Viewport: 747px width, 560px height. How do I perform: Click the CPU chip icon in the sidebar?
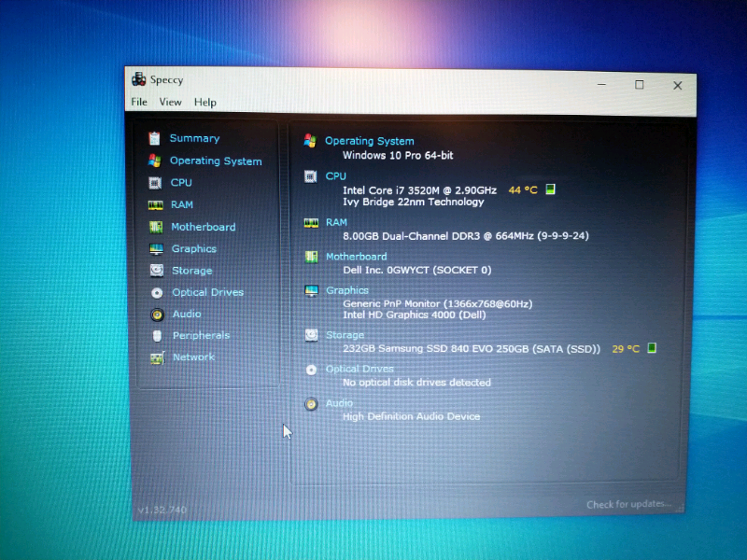(155, 183)
